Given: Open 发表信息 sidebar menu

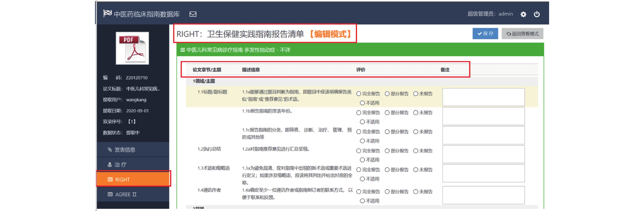Looking at the screenshot, I should click(x=133, y=149).
